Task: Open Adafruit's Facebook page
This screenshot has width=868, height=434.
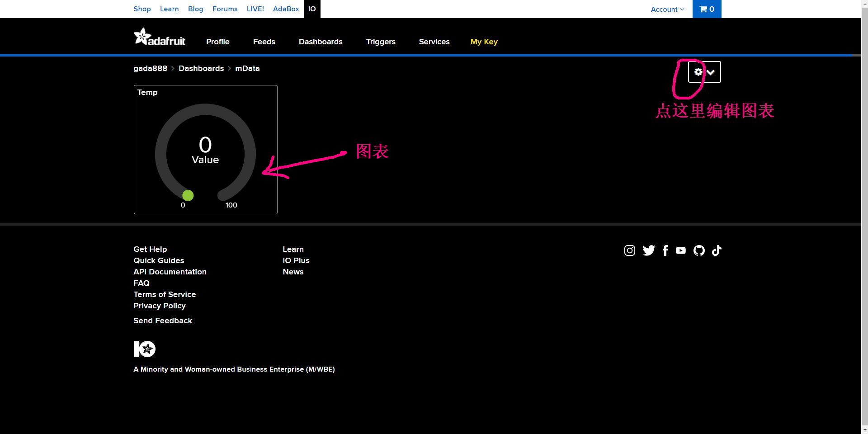Action: (665, 250)
